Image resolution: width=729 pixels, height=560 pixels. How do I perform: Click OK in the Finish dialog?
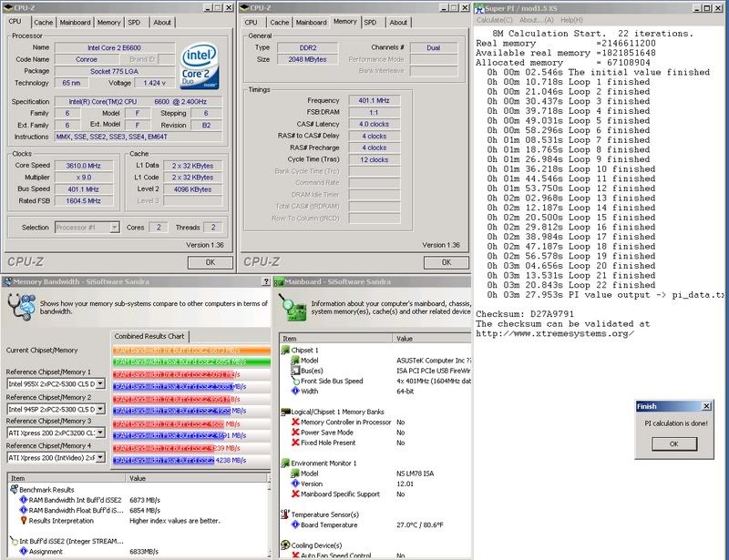(674, 443)
